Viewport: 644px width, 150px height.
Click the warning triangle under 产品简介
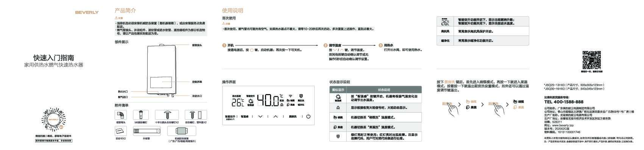(x=116, y=18)
